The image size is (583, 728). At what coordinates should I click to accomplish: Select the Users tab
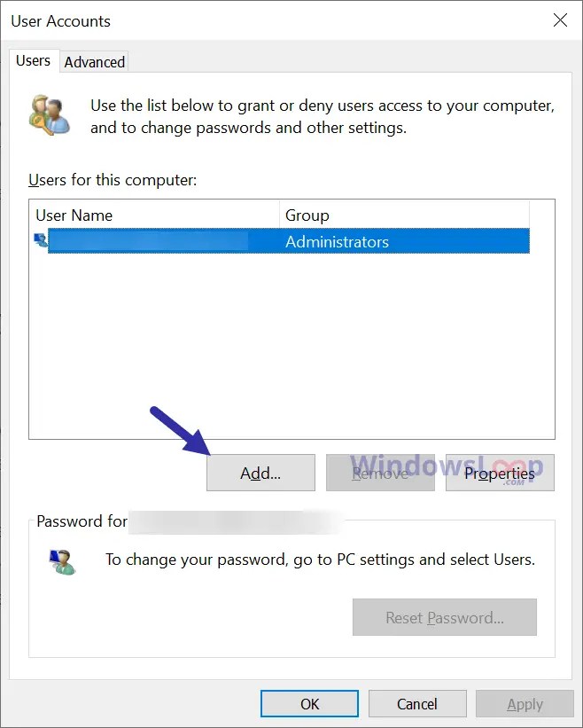pyautogui.click(x=34, y=60)
